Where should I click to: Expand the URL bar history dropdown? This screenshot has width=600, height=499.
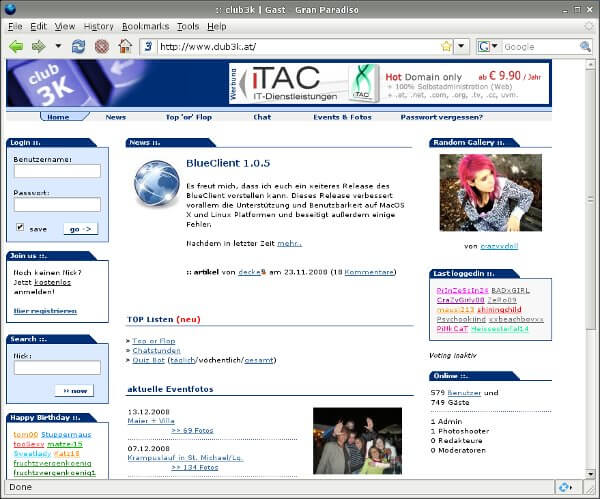tap(462, 46)
